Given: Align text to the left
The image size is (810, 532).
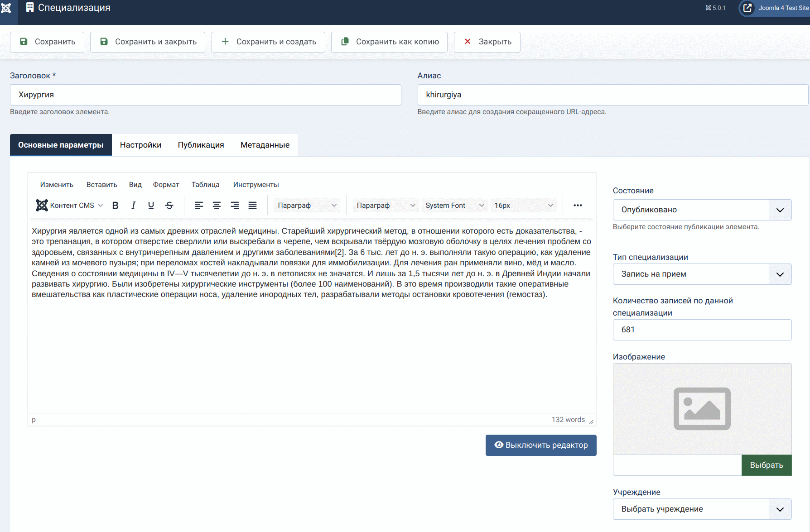Looking at the screenshot, I should click(199, 206).
